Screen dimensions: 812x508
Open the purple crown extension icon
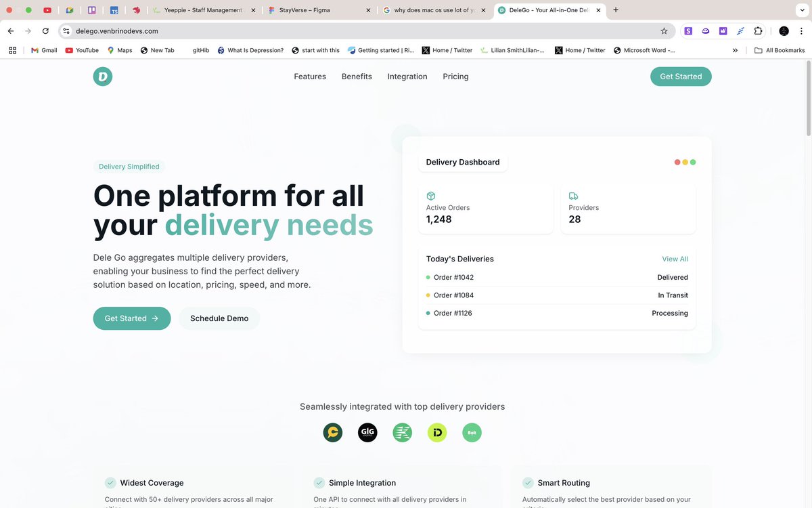point(723,31)
